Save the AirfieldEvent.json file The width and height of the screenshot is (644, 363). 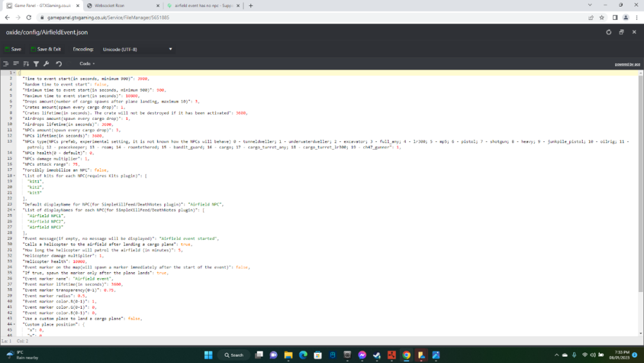[13, 49]
